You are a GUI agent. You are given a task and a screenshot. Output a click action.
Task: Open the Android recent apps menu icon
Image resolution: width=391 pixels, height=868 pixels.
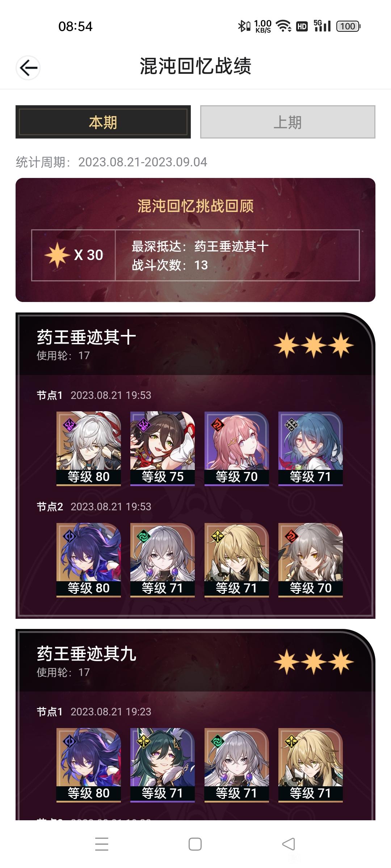point(102,844)
